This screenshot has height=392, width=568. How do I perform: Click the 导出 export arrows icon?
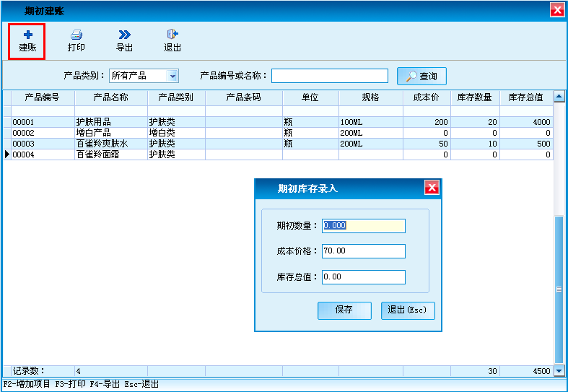point(124,35)
